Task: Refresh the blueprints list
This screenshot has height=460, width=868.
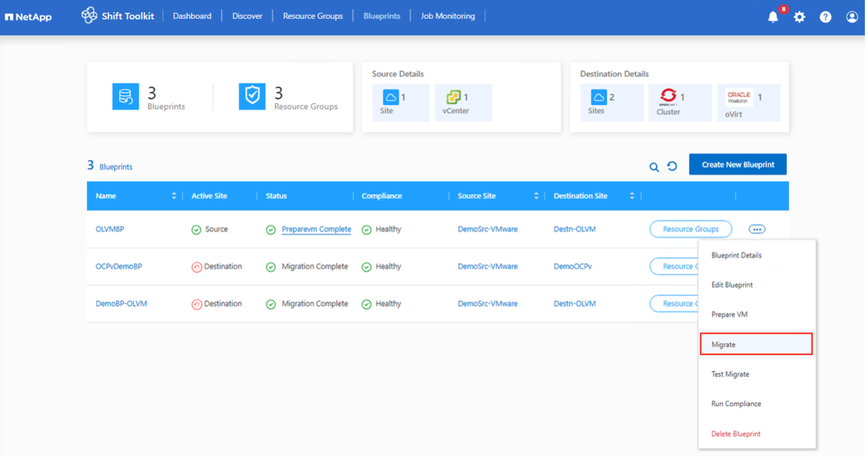Action: [x=672, y=166]
